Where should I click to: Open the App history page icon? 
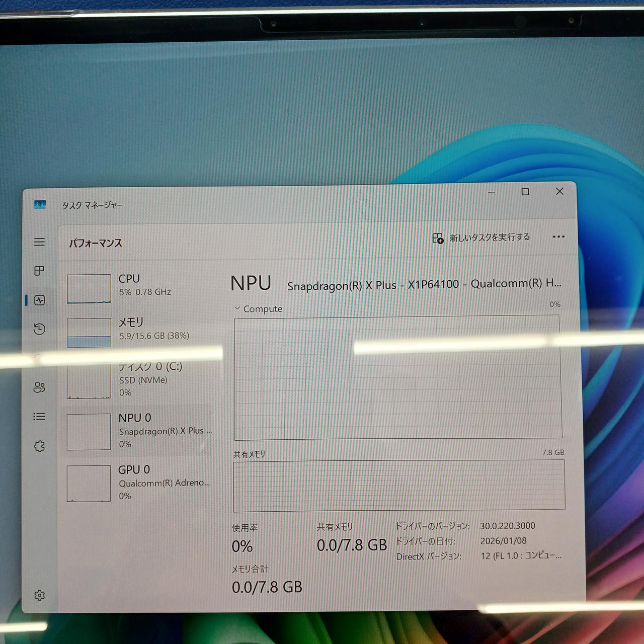tap(39, 329)
